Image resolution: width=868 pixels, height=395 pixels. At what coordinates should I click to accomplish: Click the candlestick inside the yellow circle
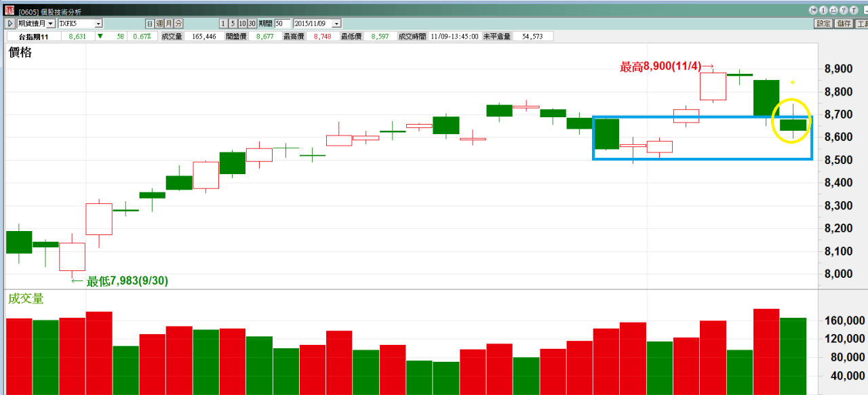click(793, 125)
